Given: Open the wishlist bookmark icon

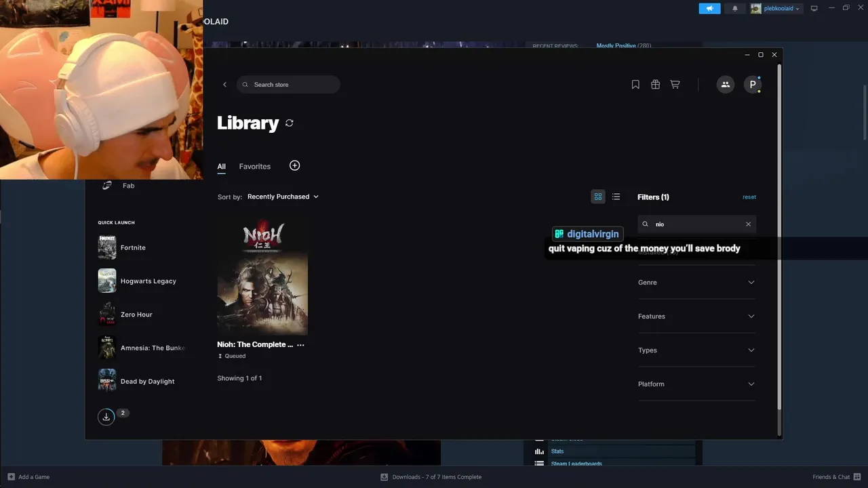Looking at the screenshot, I should pyautogui.click(x=635, y=85).
